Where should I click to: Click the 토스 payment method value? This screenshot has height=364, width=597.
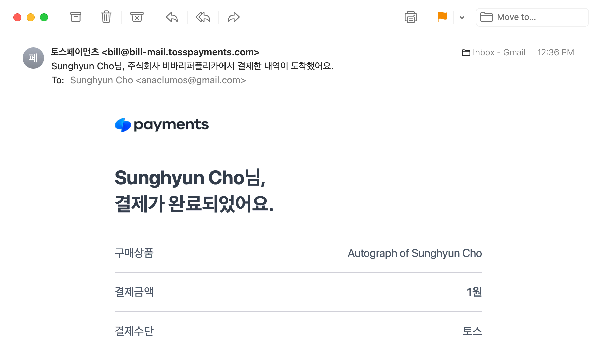point(472,331)
